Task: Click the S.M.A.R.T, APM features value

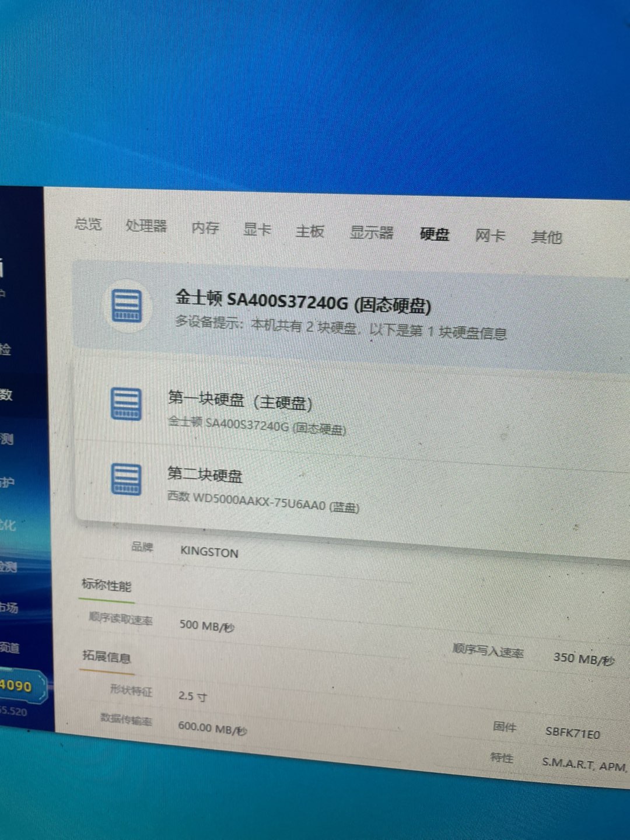Action: [584, 764]
